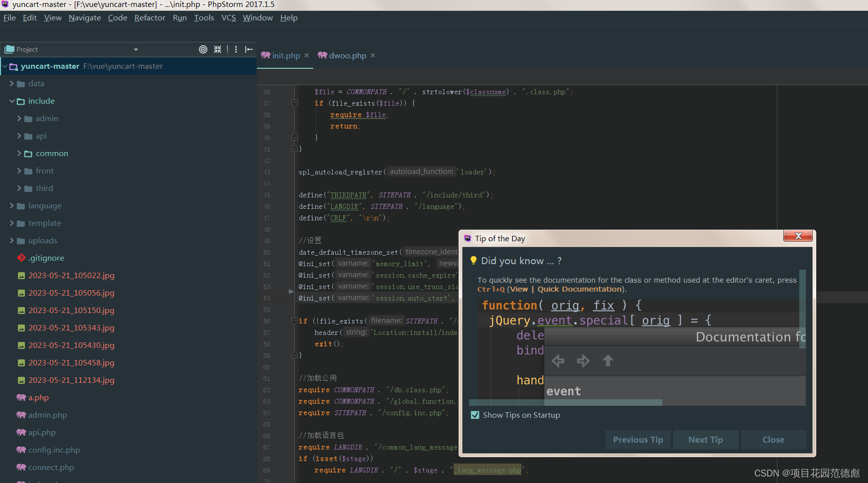Image resolution: width=868 pixels, height=483 pixels.
Task: Open the Project panel options menu icon
Action: coord(236,49)
